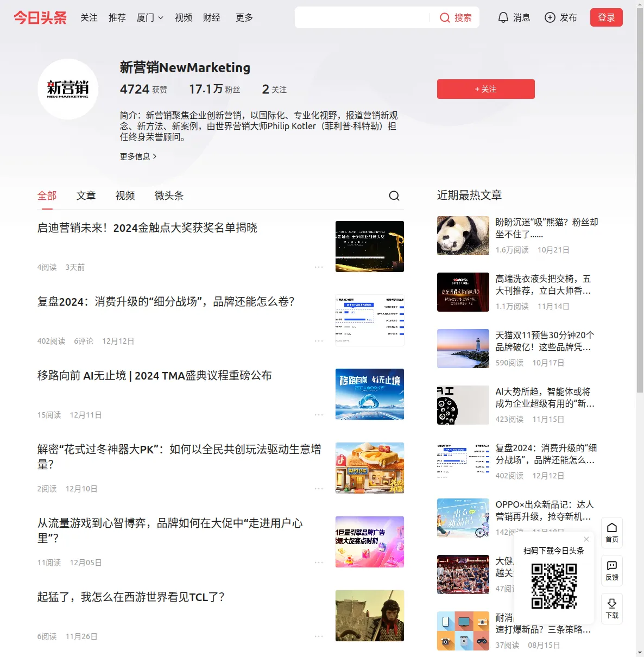Click the 4724 获赞 likes count
The height and width of the screenshot is (657, 644).
click(143, 89)
